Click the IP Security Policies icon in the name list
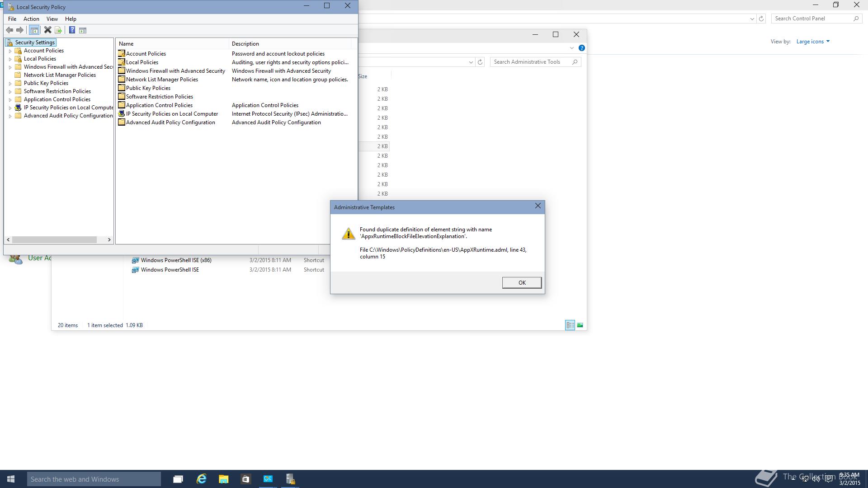Screen dimensions: 868x488 [121, 113]
